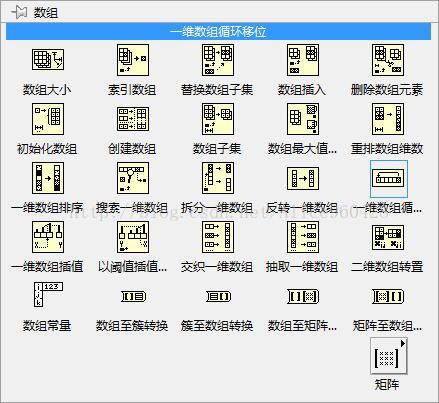Screen dimensions: 439x403
Task: Click the 索引数组 label text
Action: pyautogui.click(x=132, y=90)
